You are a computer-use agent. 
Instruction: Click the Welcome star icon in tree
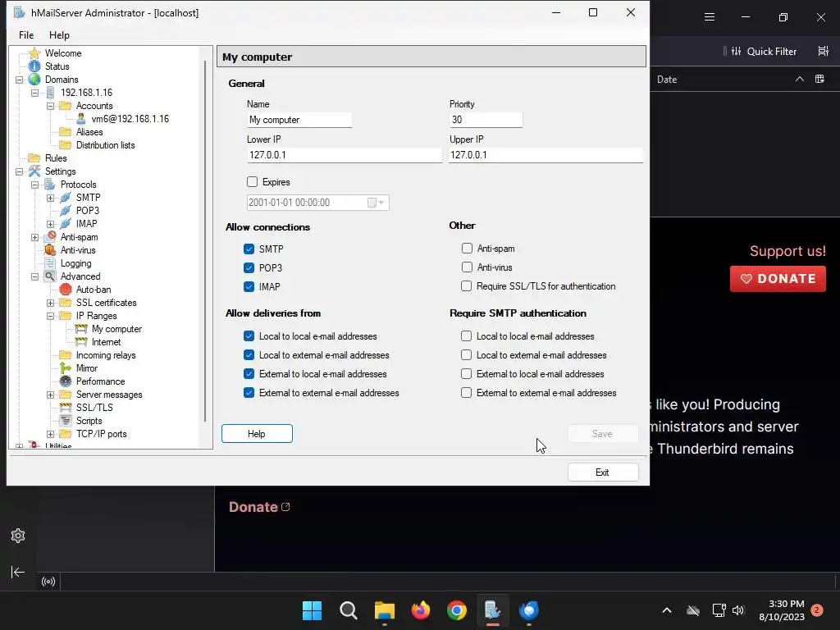(34, 53)
